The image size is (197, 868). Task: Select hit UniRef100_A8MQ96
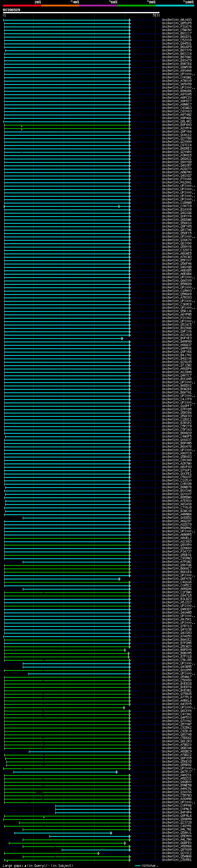tap(177, 589)
